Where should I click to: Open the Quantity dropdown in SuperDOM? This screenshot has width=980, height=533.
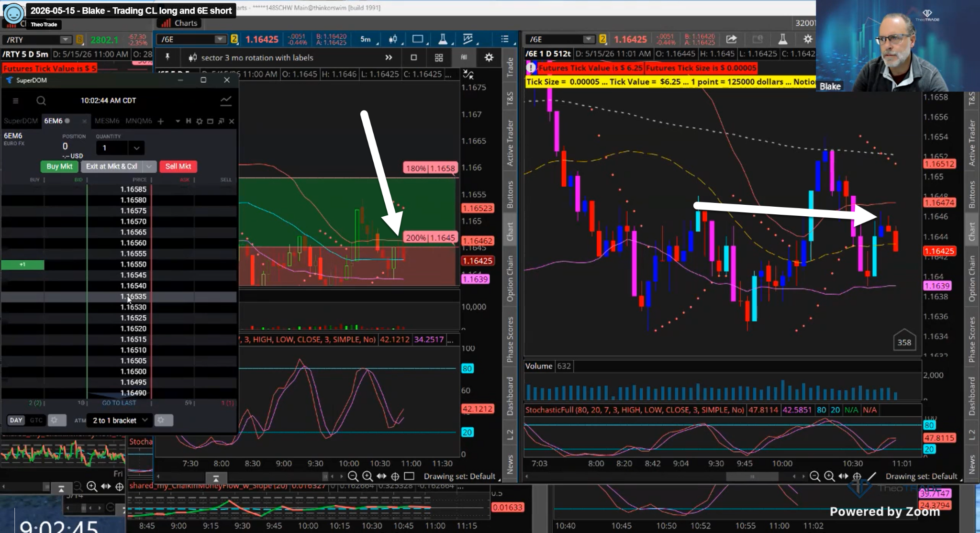[136, 148]
